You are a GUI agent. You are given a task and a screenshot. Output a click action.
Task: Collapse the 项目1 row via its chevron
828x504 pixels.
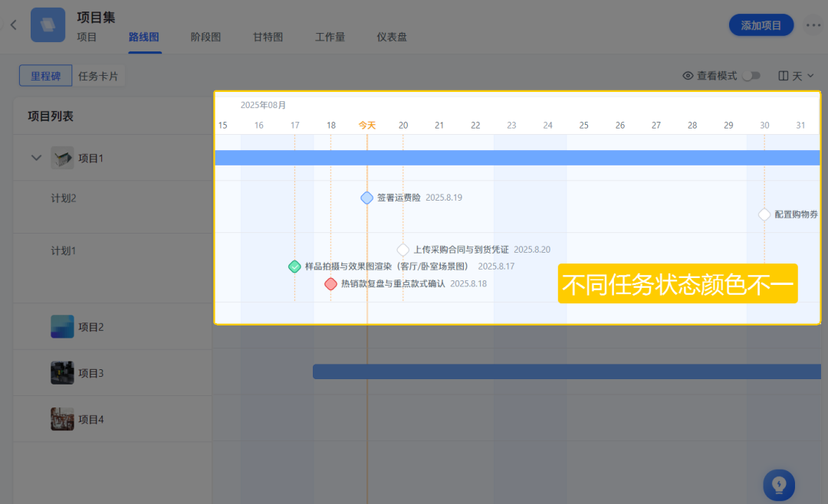[x=35, y=158]
